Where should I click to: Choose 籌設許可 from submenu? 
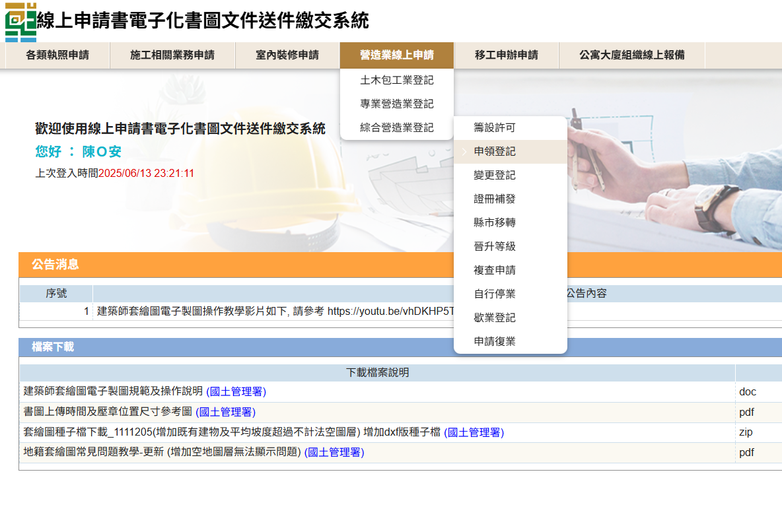[495, 127]
